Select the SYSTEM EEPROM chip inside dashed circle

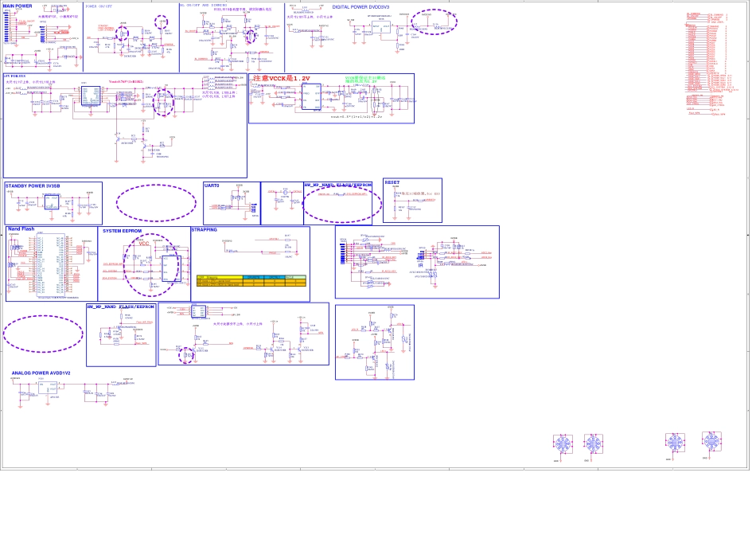click(x=170, y=268)
